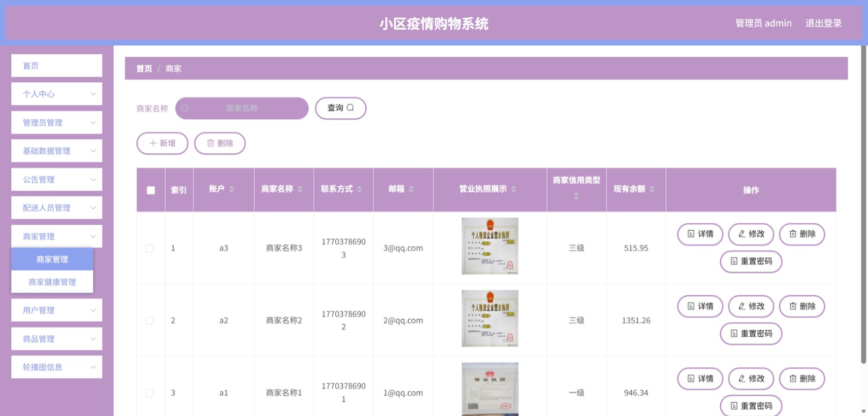This screenshot has width=868, height=416.
Task: Expand the 管理员管理 sidebar menu
Action: (57, 122)
